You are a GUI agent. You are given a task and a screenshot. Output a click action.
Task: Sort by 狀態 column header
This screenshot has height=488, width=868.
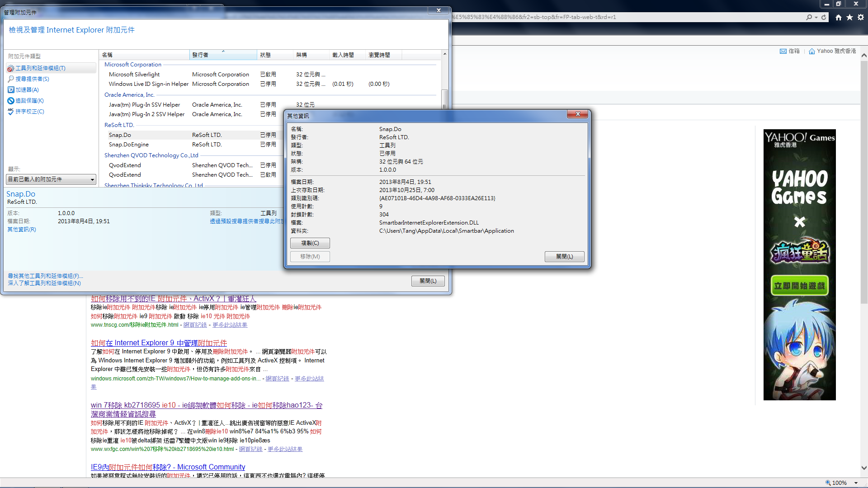point(275,55)
